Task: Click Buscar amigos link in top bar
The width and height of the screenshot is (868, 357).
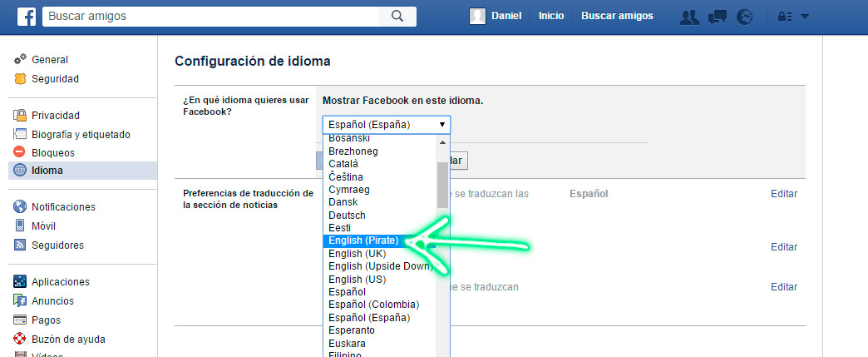Action: [617, 16]
